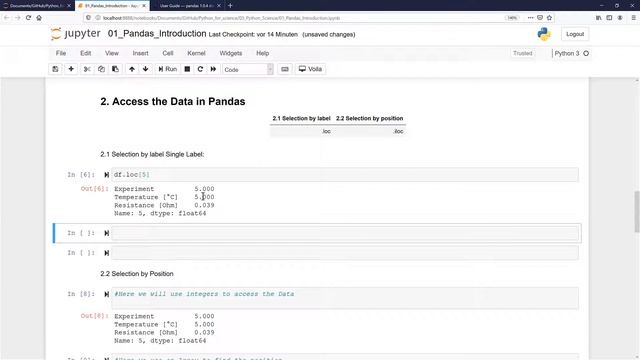Viewport: 640px width, 360px height.
Task: Switch to the User Guide pandas tab
Action: (187, 6)
